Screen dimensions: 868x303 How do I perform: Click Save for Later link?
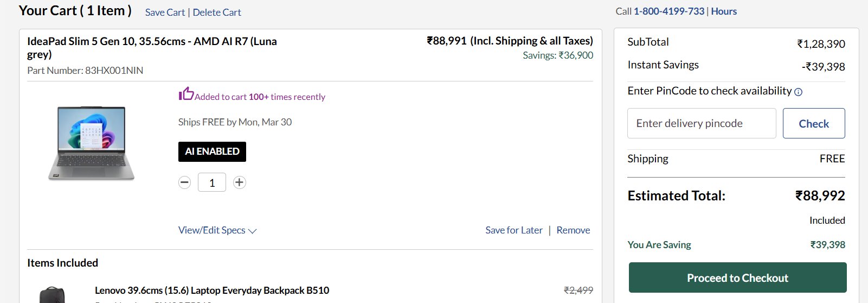click(x=514, y=230)
